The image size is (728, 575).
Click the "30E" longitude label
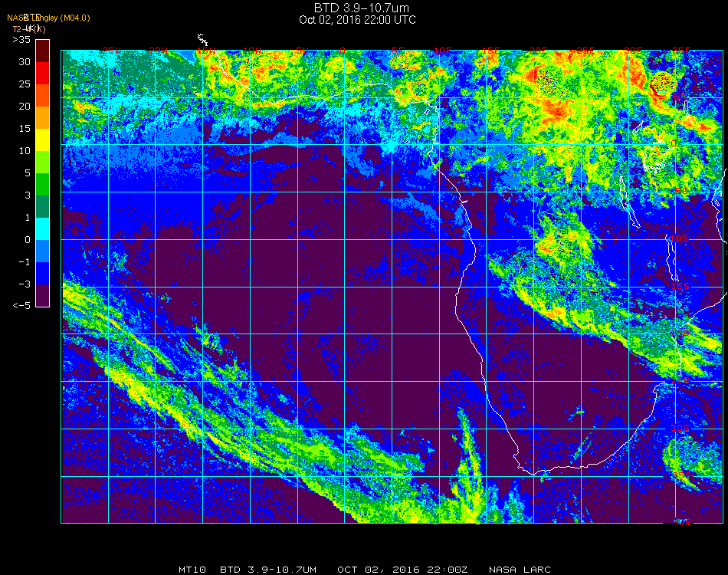tap(633, 51)
